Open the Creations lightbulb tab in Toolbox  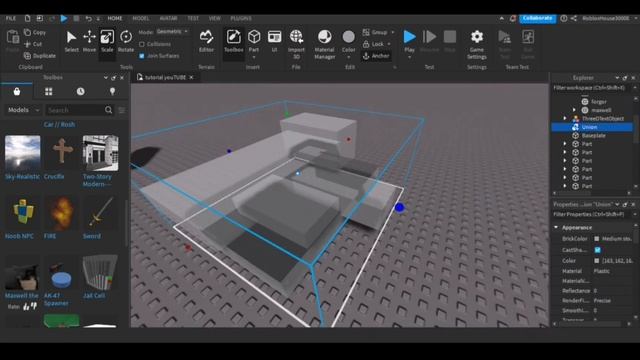(x=112, y=91)
